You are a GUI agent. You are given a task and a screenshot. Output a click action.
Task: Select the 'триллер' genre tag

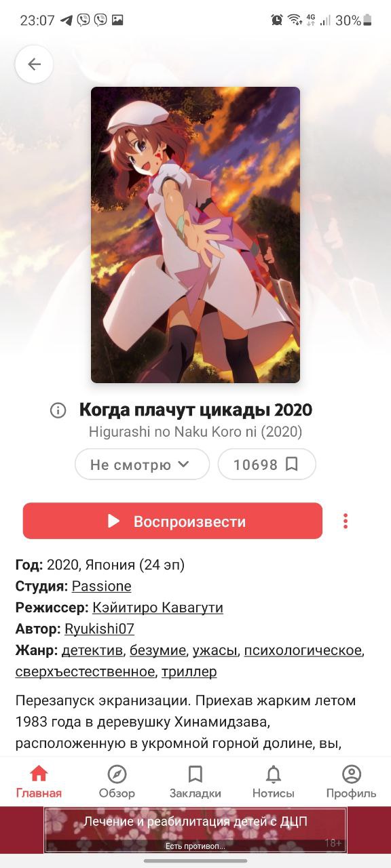[189, 672]
